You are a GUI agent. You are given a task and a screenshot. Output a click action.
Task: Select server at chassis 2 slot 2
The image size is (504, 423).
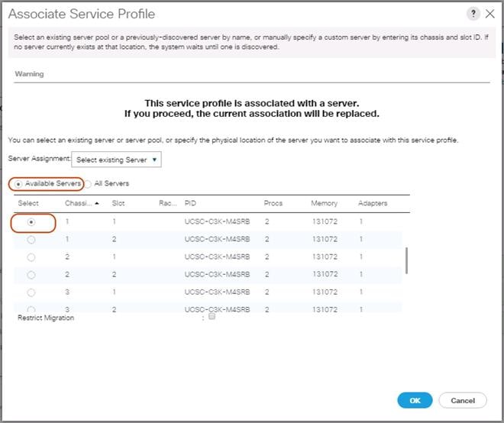pyautogui.click(x=31, y=275)
